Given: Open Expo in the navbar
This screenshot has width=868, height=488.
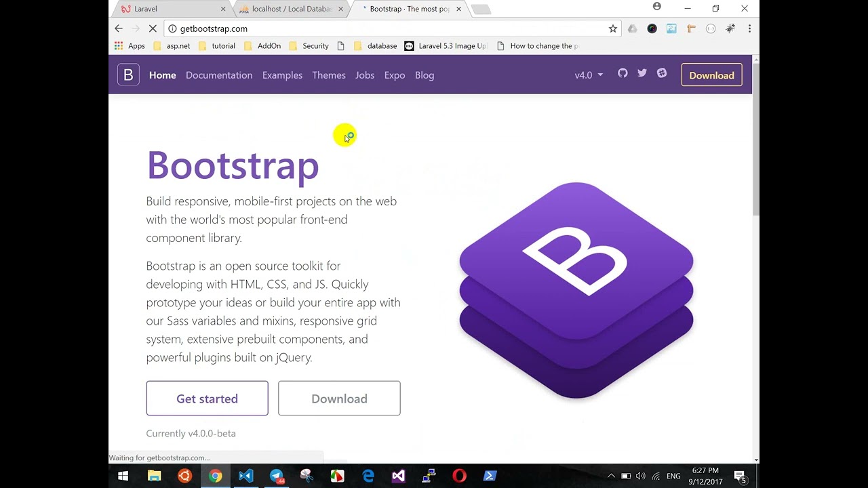Looking at the screenshot, I should [x=395, y=75].
